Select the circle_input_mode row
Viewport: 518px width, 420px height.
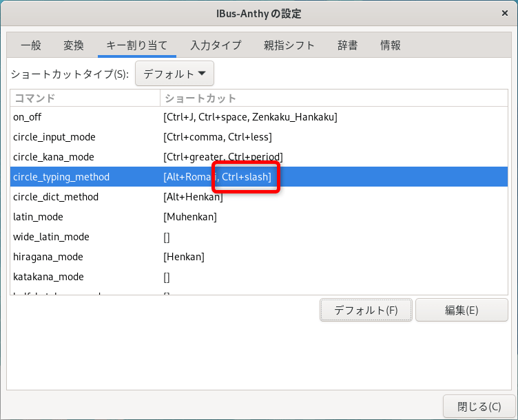pos(259,137)
